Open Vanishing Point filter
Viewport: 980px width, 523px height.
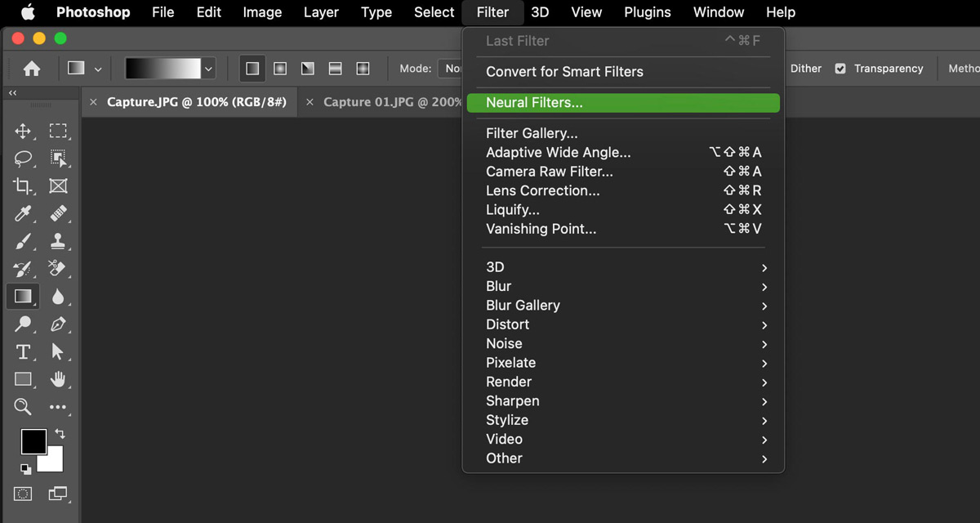[x=623, y=229]
